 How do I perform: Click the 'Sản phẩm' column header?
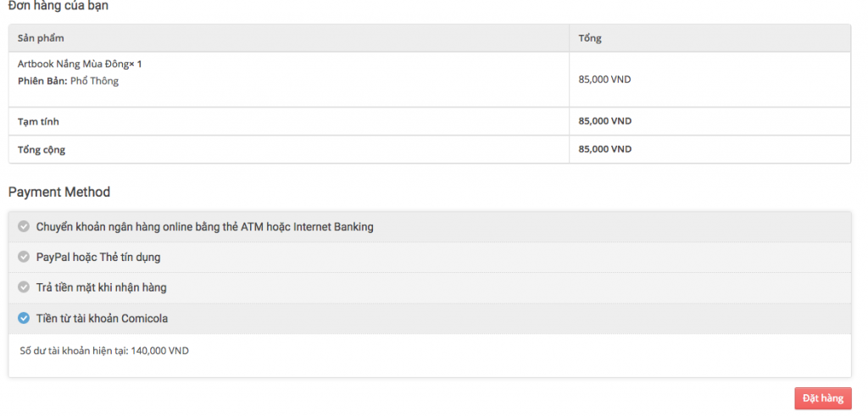[x=41, y=38]
